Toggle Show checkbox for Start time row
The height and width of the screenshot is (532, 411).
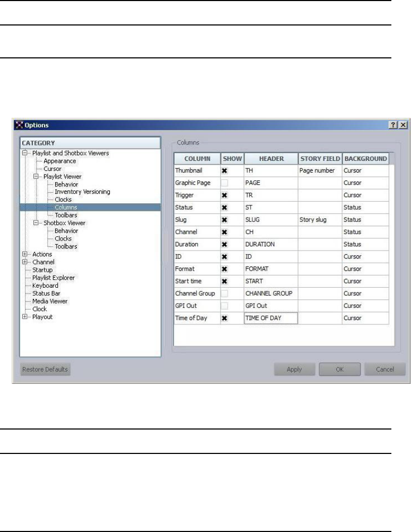click(224, 281)
